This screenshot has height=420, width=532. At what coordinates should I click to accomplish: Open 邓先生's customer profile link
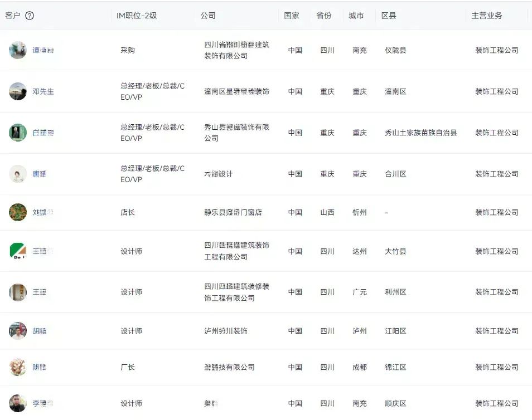[x=43, y=91]
